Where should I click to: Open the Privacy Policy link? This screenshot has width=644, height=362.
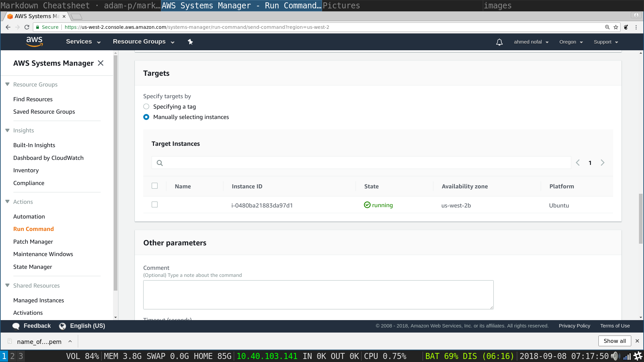click(574, 326)
